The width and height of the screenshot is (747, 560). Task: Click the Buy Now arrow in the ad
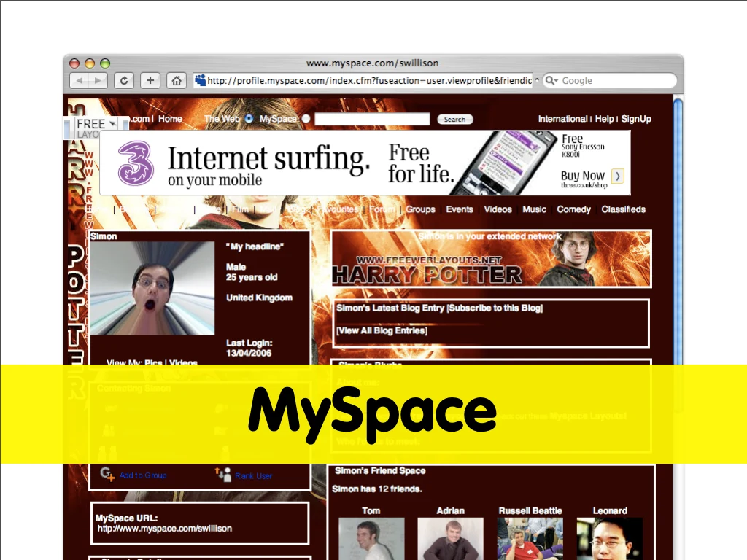[x=617, y=176]
